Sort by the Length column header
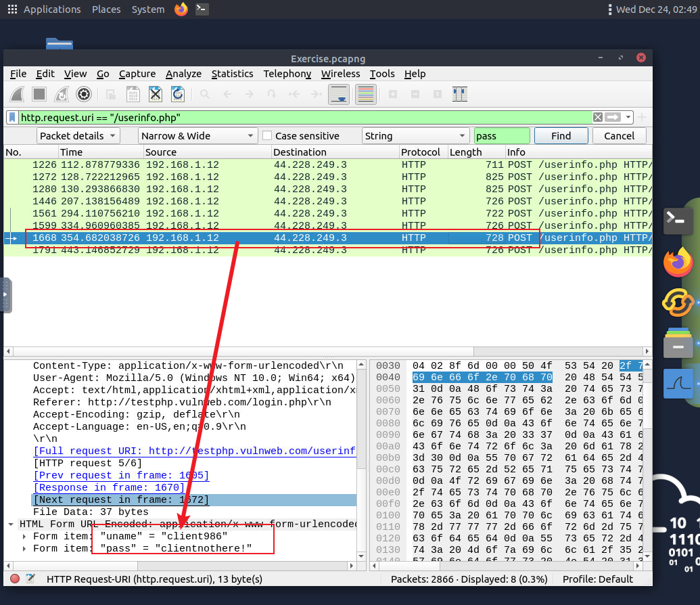Image resolution: width=700 pixels, height=605 pixels. click(476, 152)
